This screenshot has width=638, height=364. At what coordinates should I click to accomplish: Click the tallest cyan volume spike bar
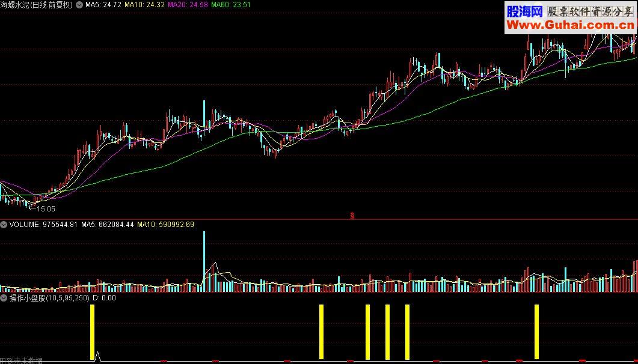tap(204, 262)
